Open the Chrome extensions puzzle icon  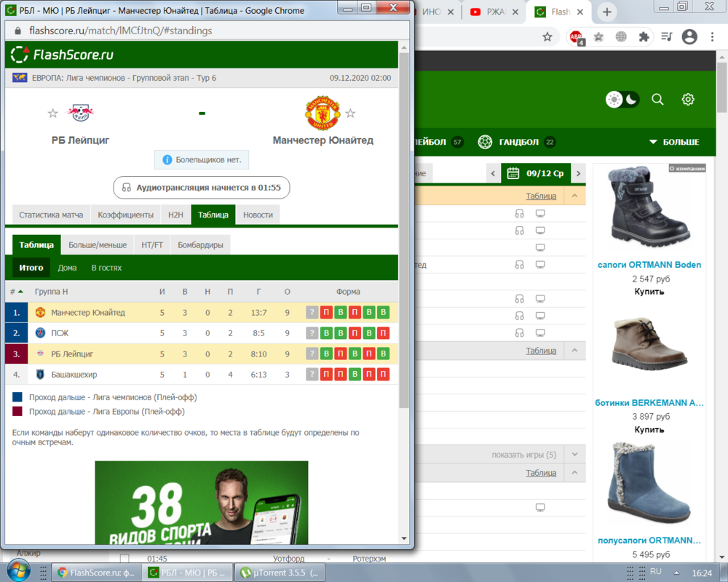tap(644, 36)
